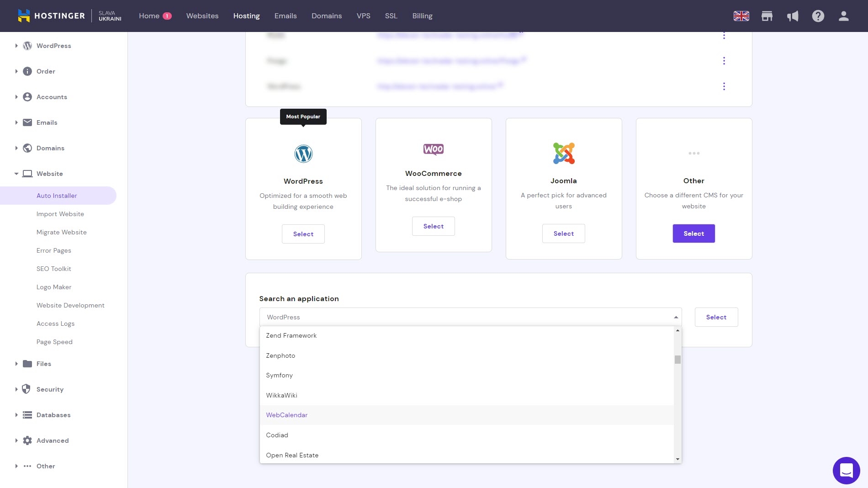The width and height of the screenshot is (868, 488).
Task: Choose Open Real Estate from the list
Action: 467,455
